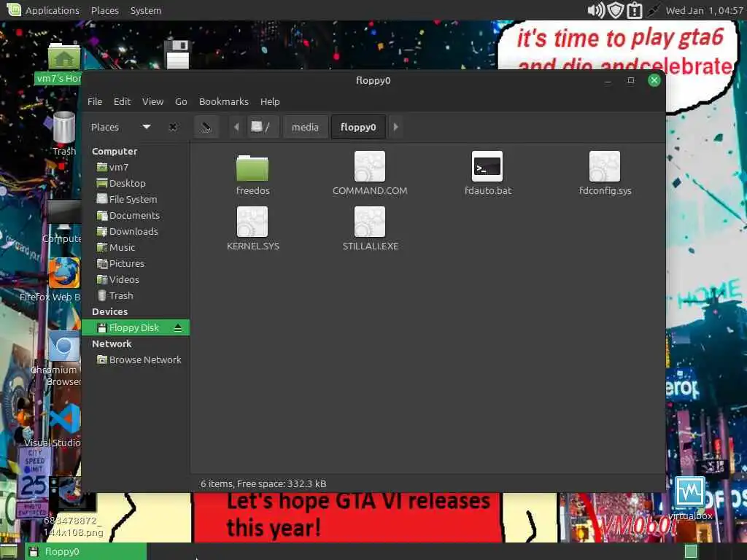
Task: Open the System panel menu
Action: [x=146, y=10]
